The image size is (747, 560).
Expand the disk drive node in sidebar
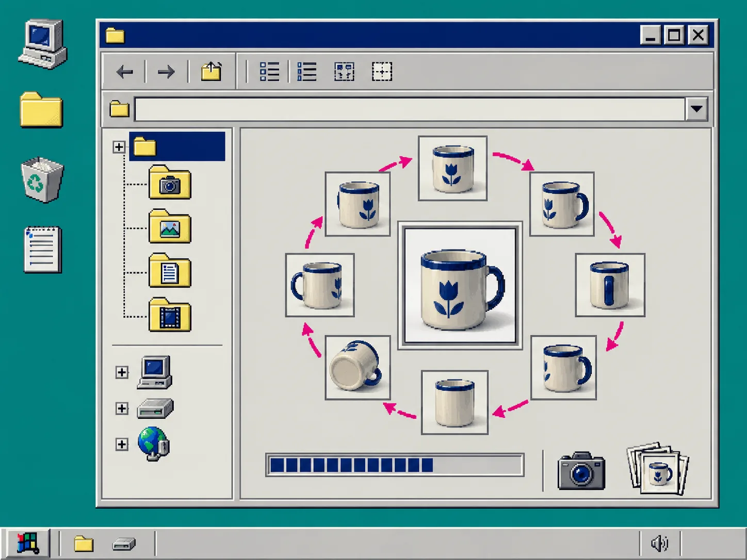(122, 408)
